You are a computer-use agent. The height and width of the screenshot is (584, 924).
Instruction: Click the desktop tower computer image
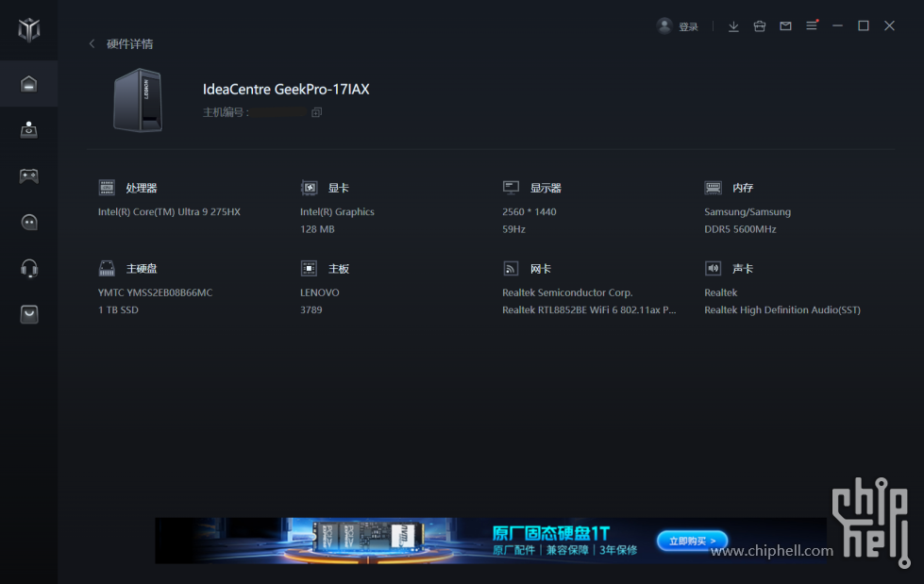point(138,100)
